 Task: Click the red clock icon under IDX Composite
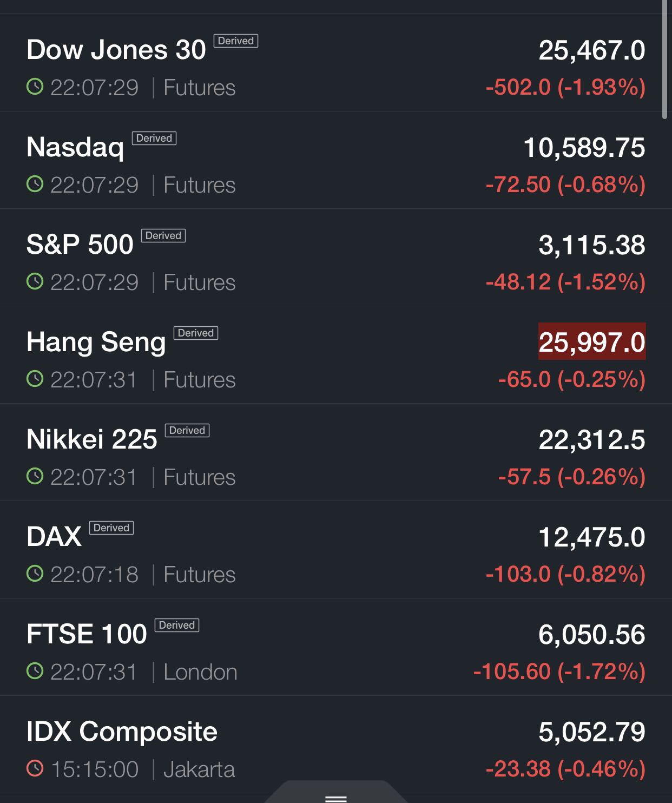click(35, 768)
